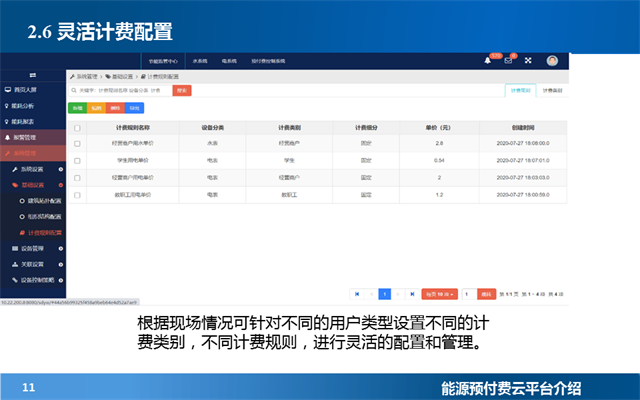Open the mail envelope messages icon

tap(508, 61)
